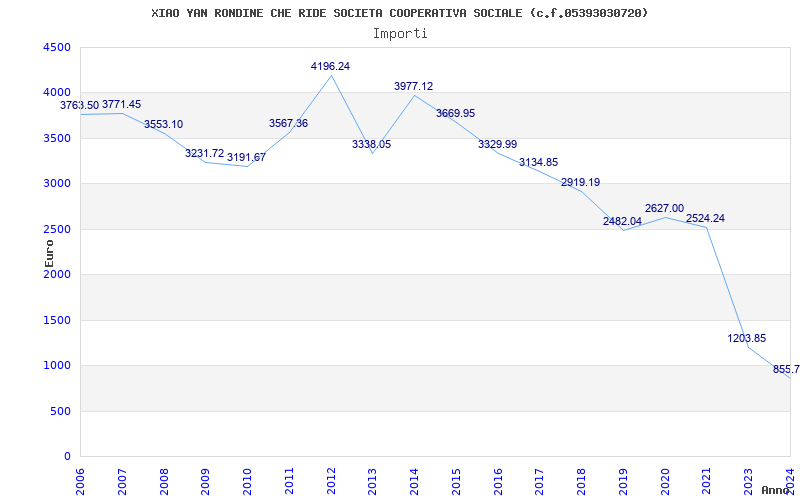Screen dimensions: 800x500
Task: Click x-axis year label 2010
Action: pyautogui.click(x=247, y=481)
